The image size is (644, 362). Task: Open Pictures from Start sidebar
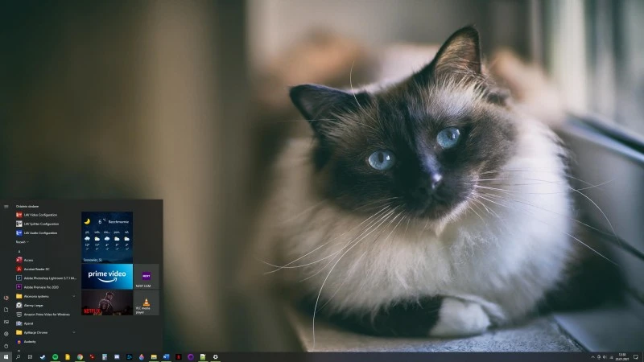coord(6,322)
